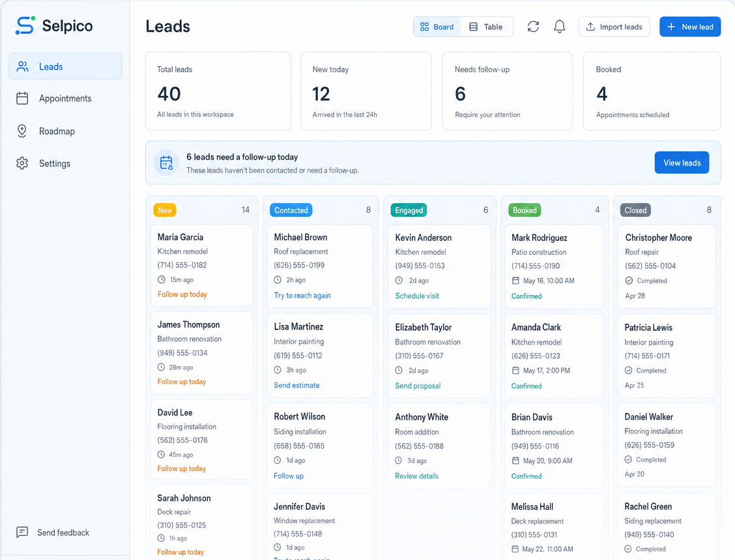
Task: Open Melissa Hall lead card name
Action: (532, 507)
